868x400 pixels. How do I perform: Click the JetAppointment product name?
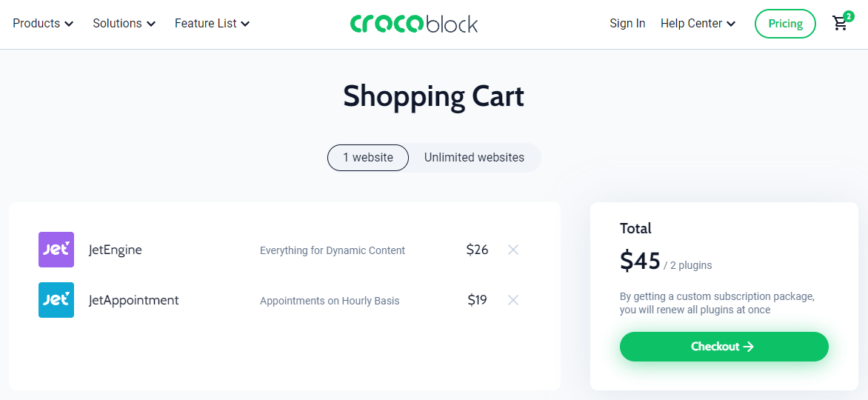pos(133,300)
